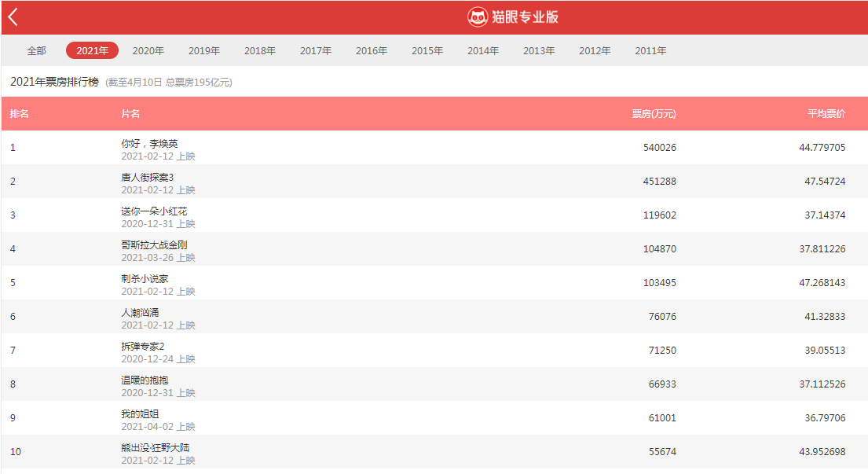
Task: Click box office value 451288
Action: (659, 181)
